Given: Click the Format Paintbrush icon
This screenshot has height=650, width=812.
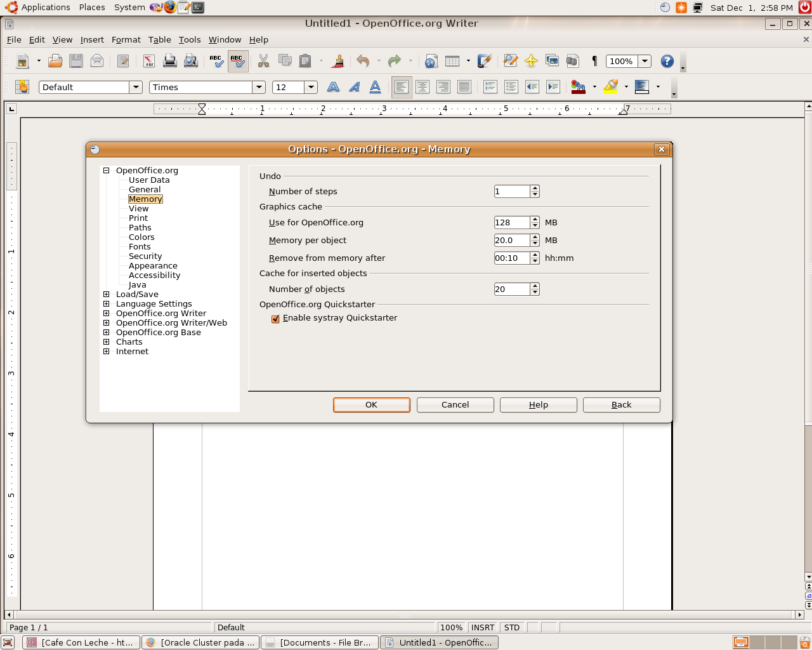Looking at the screenshot, I should coord(338,61).
